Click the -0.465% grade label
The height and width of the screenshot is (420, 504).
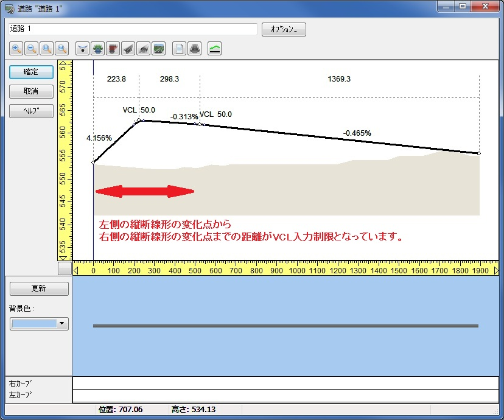(357, 133)
